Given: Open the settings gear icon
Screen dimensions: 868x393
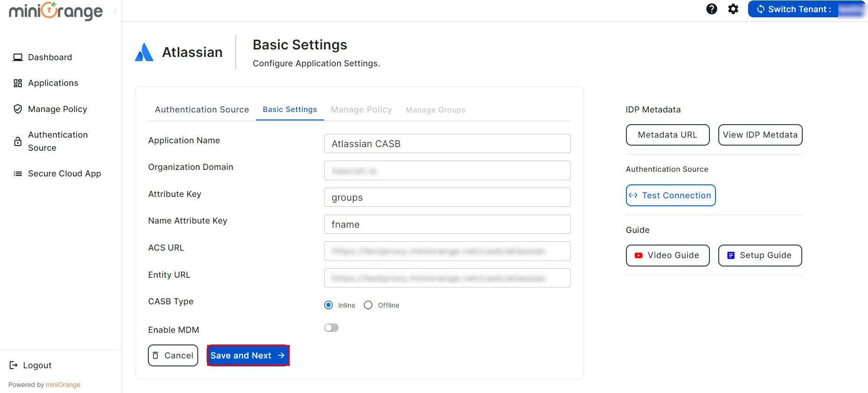Looking at the screenshot, I should click(x=733, y=9).
